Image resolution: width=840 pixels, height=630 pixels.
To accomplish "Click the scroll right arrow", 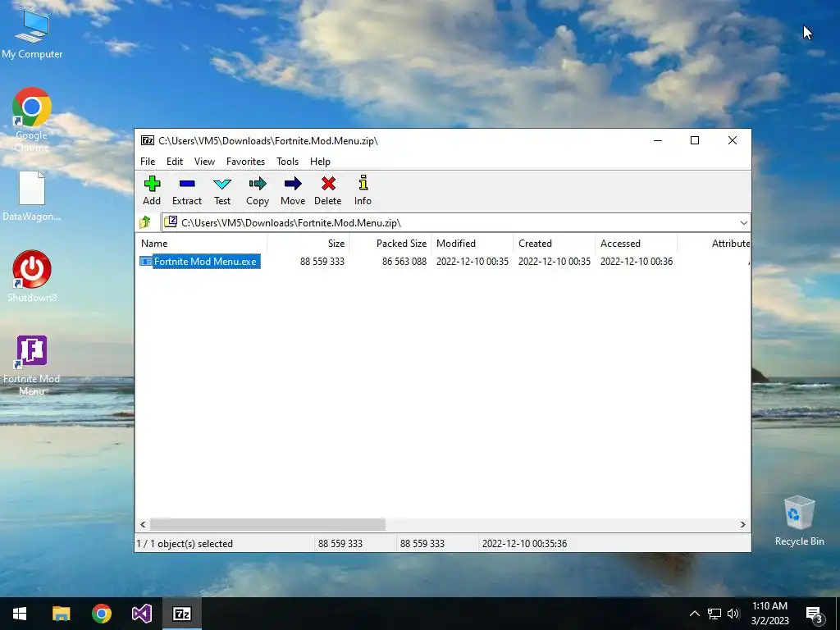I will click(x=742, y=524).
